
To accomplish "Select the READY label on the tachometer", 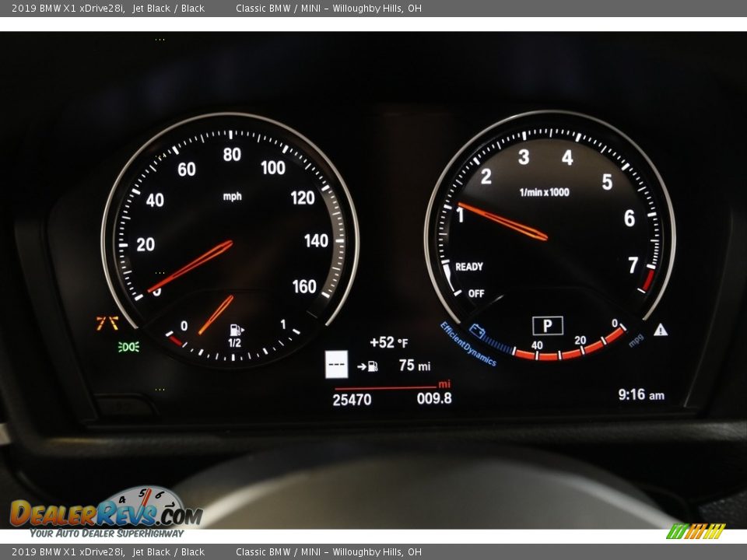I will pos(468,267).
